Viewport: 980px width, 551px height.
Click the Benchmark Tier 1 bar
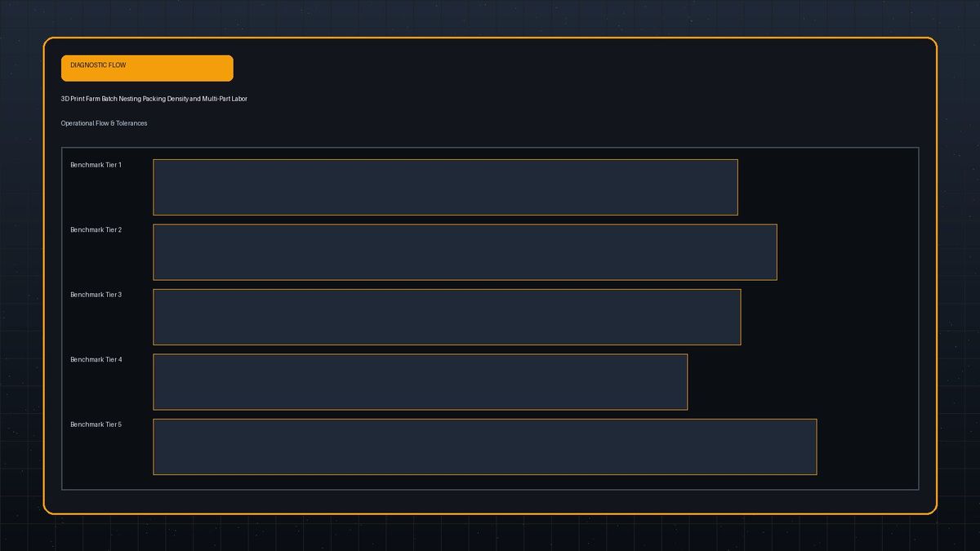(x=445, y=187)
